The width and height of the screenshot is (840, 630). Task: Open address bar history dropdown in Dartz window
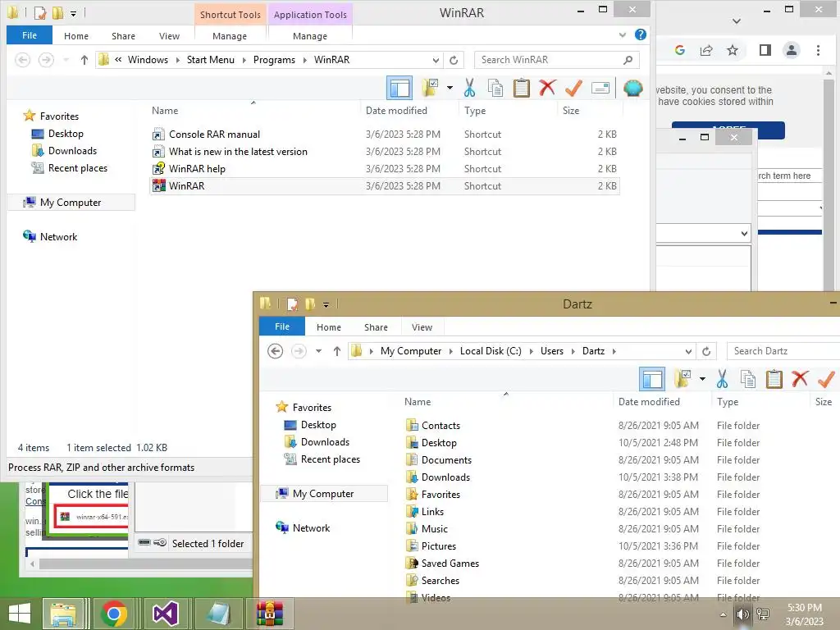point(688,351)
